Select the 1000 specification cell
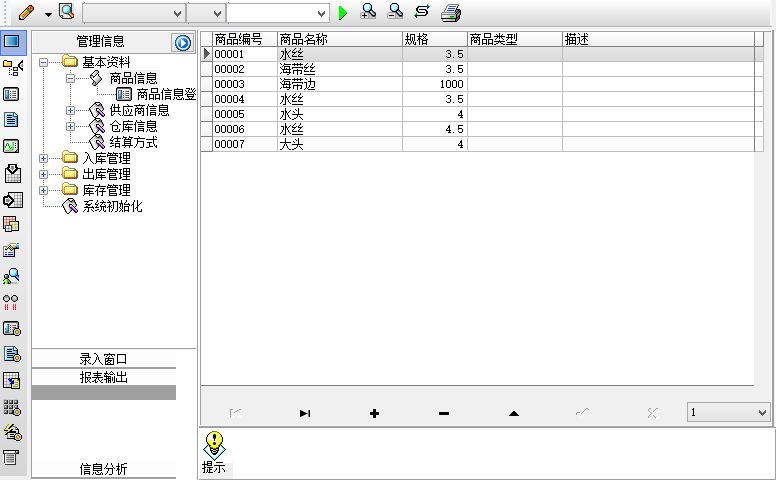Image resolution: width=776 pixels, height=480 pixels. [435, 84]
